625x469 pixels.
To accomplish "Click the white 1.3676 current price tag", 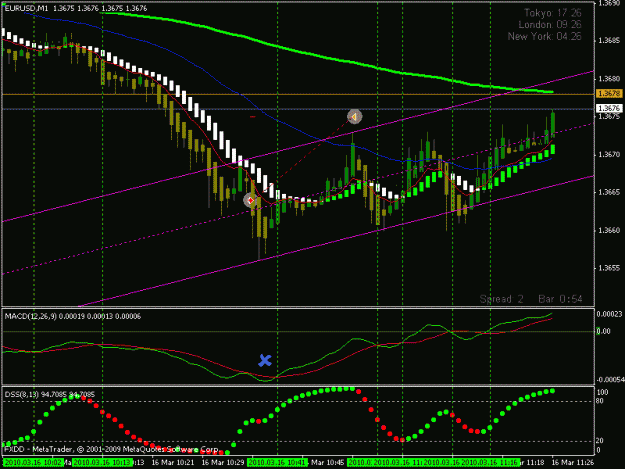I will pos(609,108).
